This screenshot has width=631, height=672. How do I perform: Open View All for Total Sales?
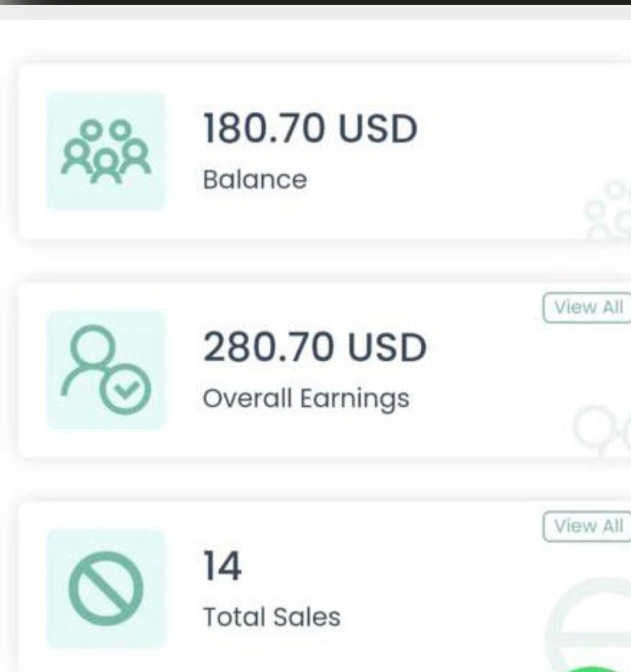coord(588,526)
